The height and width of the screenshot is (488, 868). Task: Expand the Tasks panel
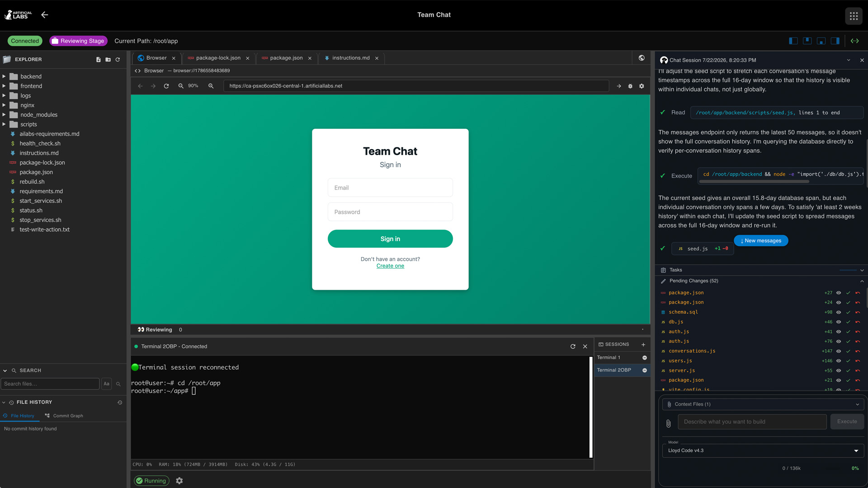pos(862,270)
